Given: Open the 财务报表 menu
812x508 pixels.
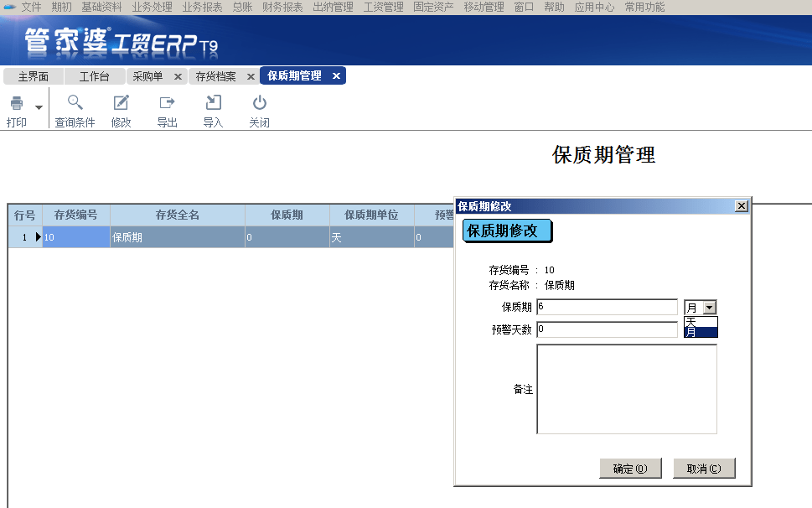Looking at the screenshot, I should [282, 7].
